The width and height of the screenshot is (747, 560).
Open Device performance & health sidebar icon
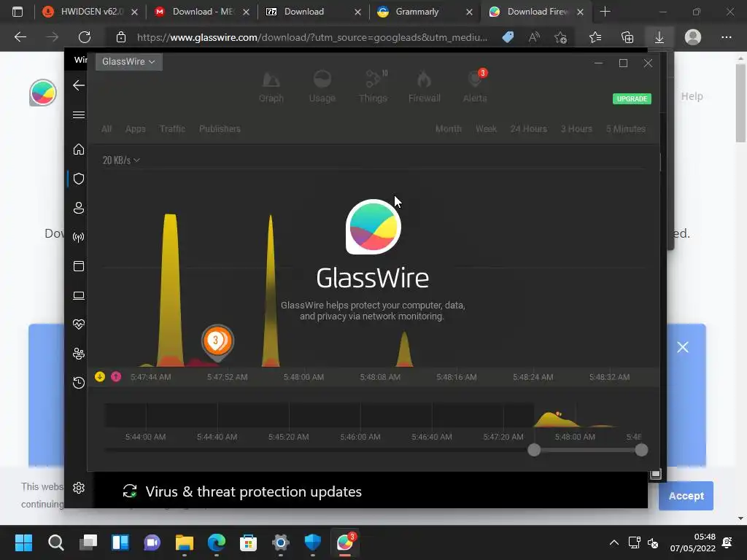click(79, 324)
